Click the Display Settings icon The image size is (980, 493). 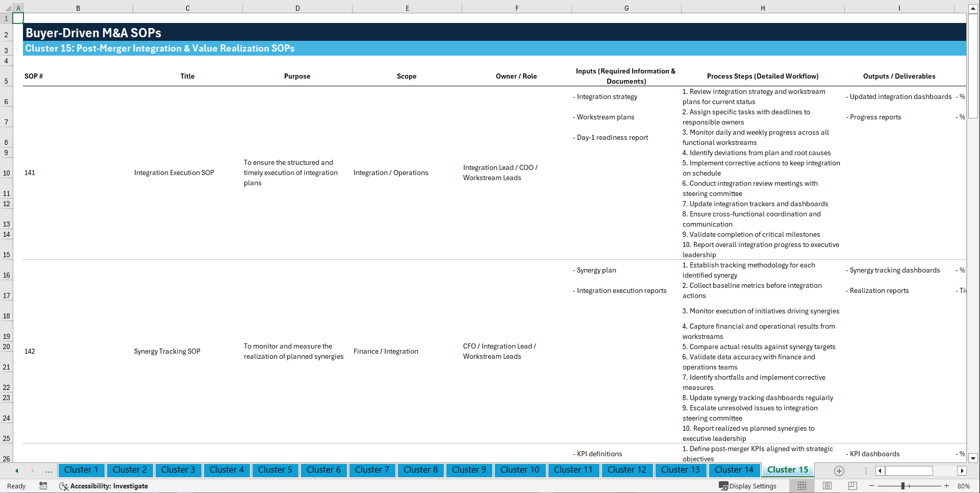[x=723, y=486]
